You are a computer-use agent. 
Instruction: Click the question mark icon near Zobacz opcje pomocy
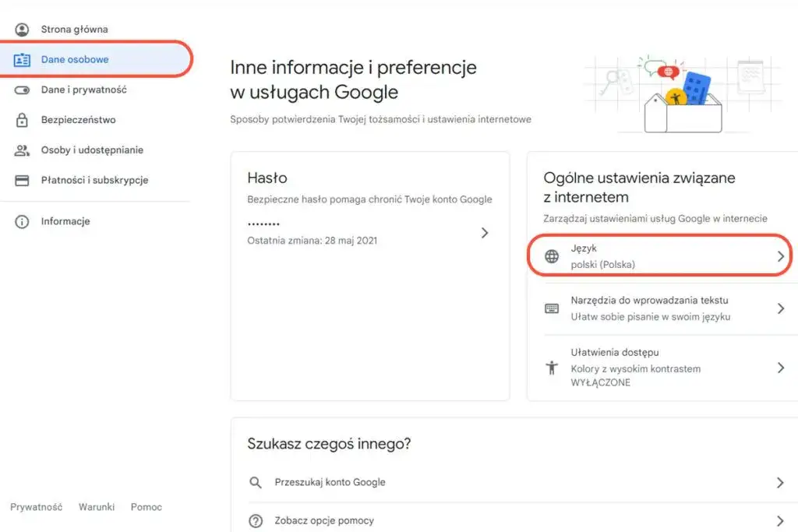255,520
